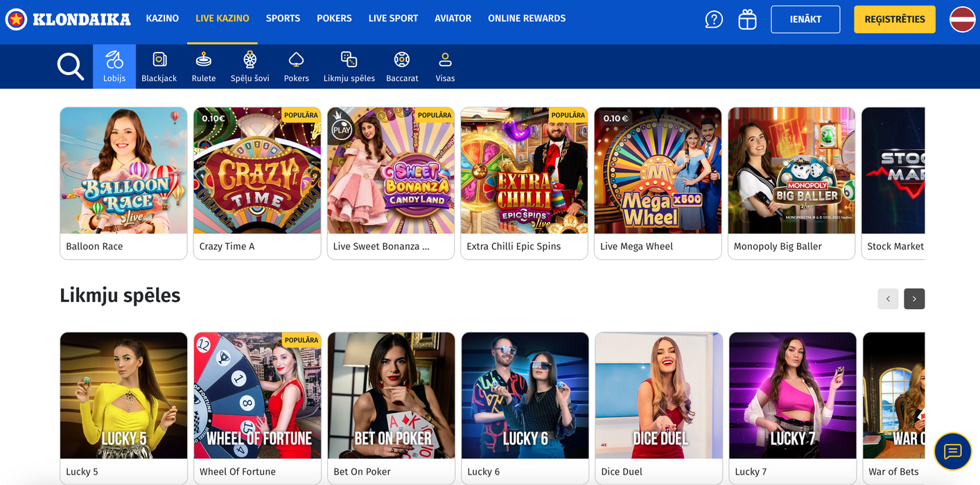This screenshot has height=485, width=980.
Task: Open the Dice Duel game thumbnail
Action: (658, 396)
